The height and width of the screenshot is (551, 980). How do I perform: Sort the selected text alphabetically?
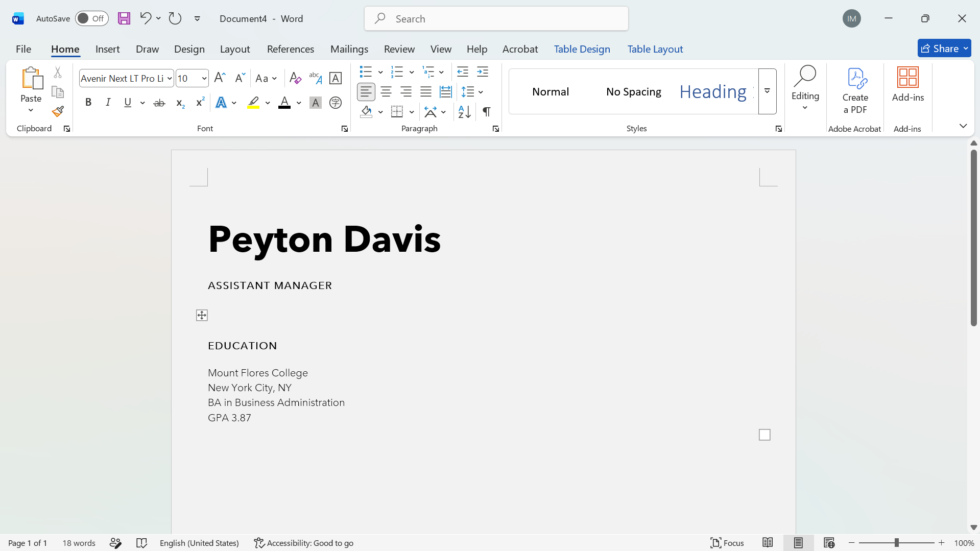pyautogui.click(x=465, y=112)
